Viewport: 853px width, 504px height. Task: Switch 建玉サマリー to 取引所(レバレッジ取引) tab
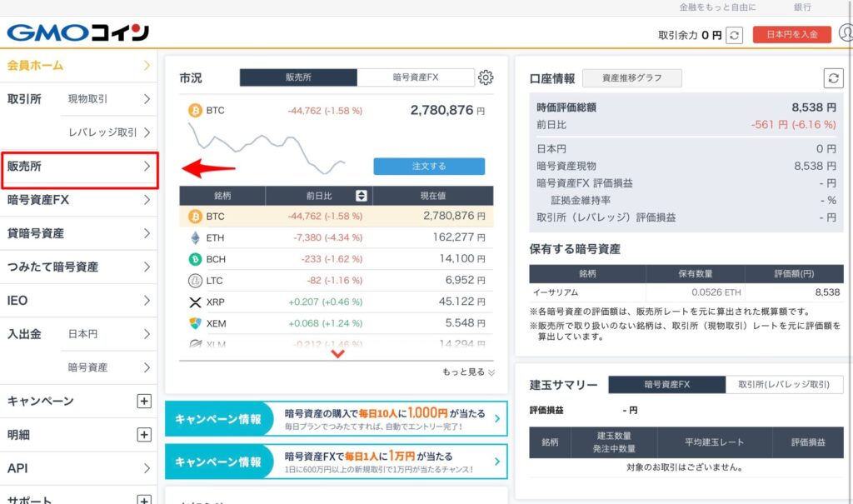tap(784, 384)
